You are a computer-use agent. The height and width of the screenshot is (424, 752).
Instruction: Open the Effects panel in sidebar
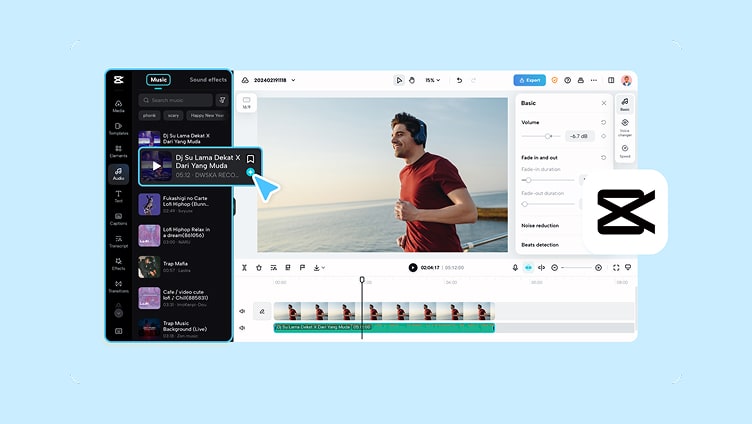pos(118,264)
